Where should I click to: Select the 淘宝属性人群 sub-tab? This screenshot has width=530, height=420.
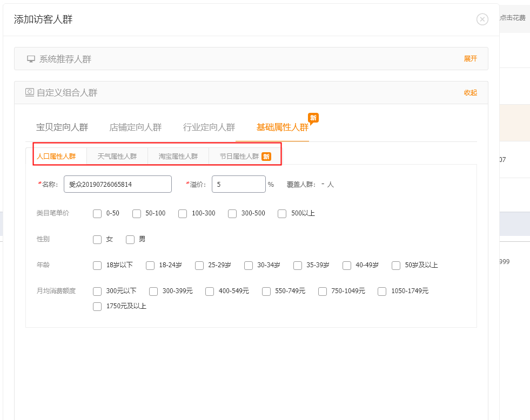click(178, 157)
